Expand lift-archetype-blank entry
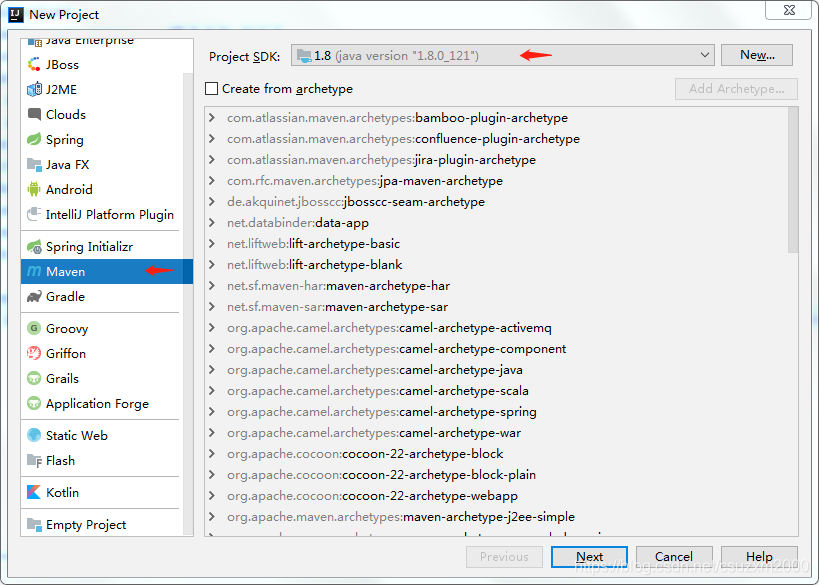819x585 pixels. point(212,264)
